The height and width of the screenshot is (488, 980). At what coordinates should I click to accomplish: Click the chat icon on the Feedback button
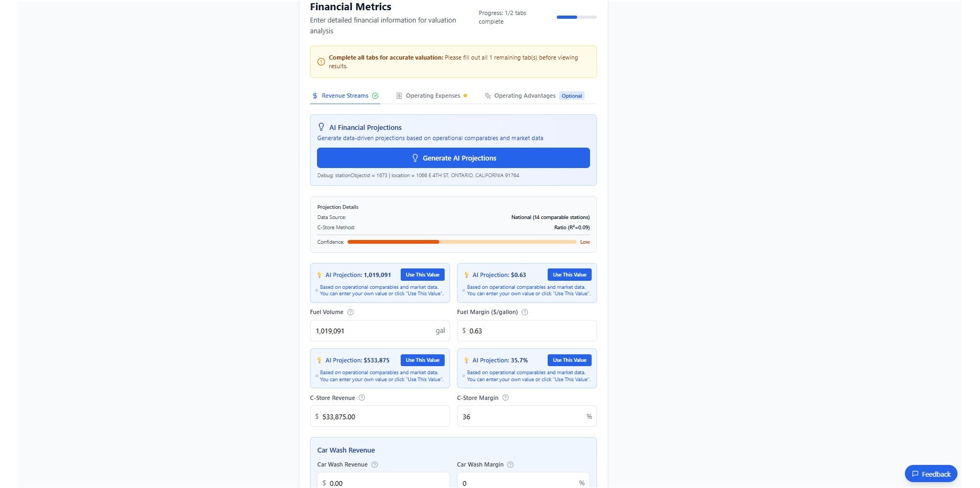(x=916, y=474)
